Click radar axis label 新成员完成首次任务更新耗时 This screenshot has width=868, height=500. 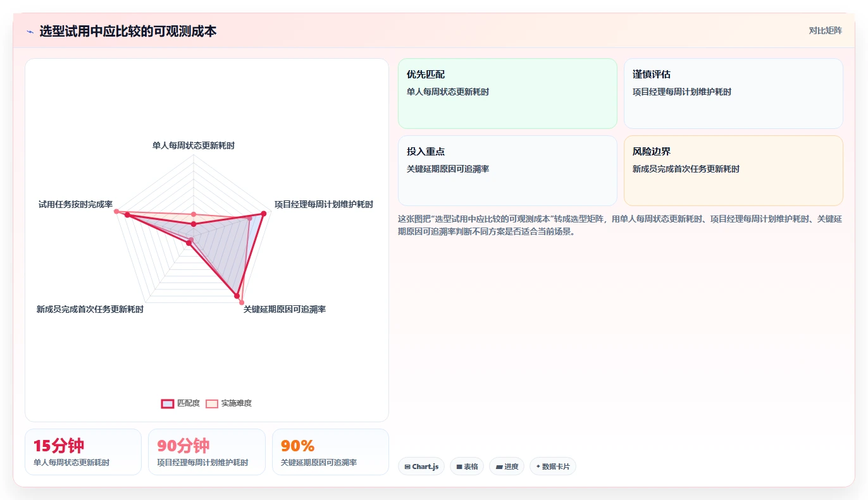tap(90, 309)
